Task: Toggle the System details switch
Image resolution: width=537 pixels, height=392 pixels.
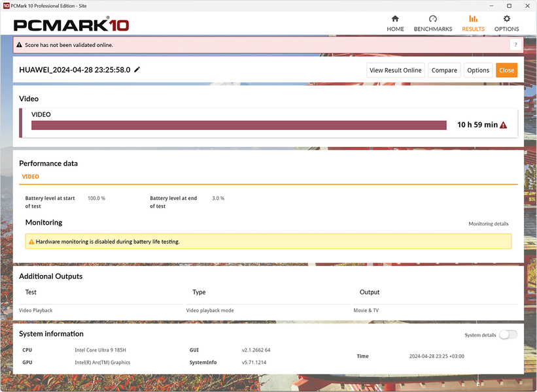Action: click(508, 335)
